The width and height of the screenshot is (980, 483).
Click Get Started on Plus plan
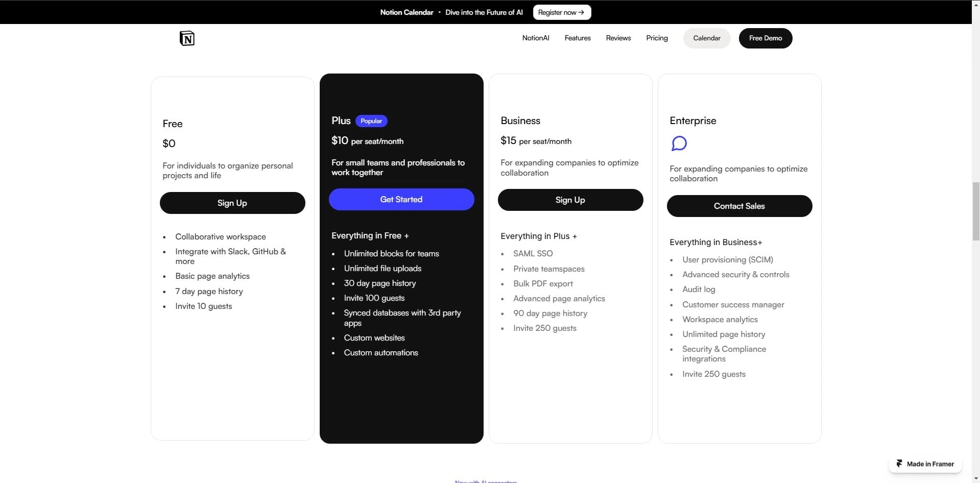[401, 200]
